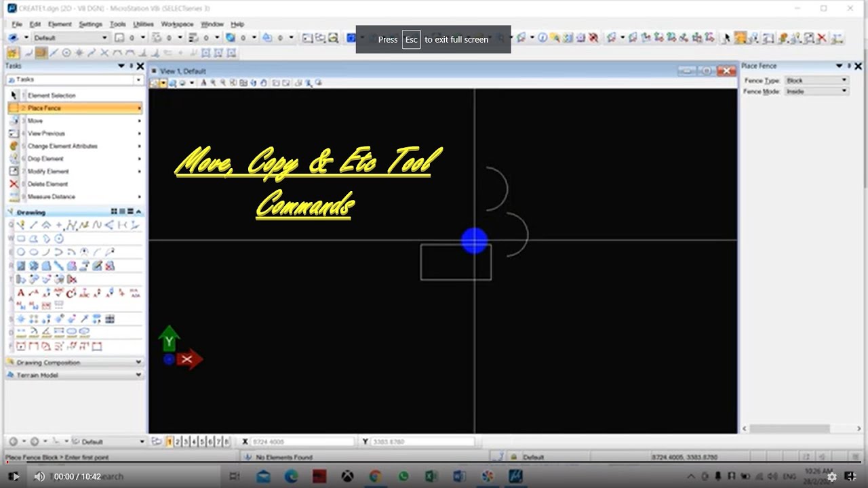The image size is (868, 488).
Task: Select the Place Text tool with red A
Action: (21, 293)
